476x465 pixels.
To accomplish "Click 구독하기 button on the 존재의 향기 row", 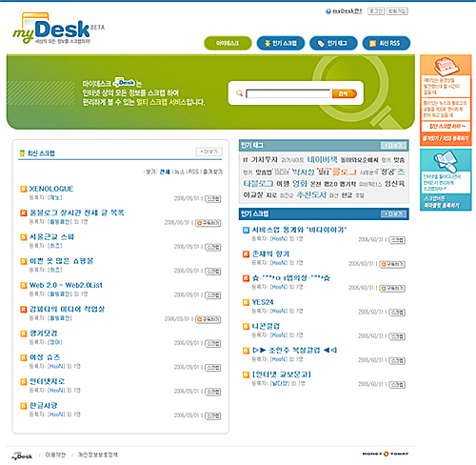I will coord(392,264).
